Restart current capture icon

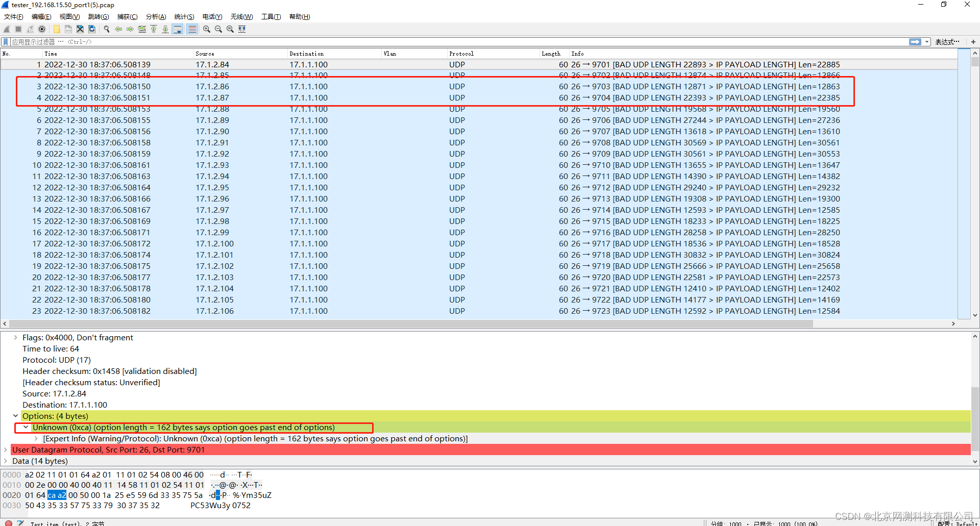[x=30, y=29]
